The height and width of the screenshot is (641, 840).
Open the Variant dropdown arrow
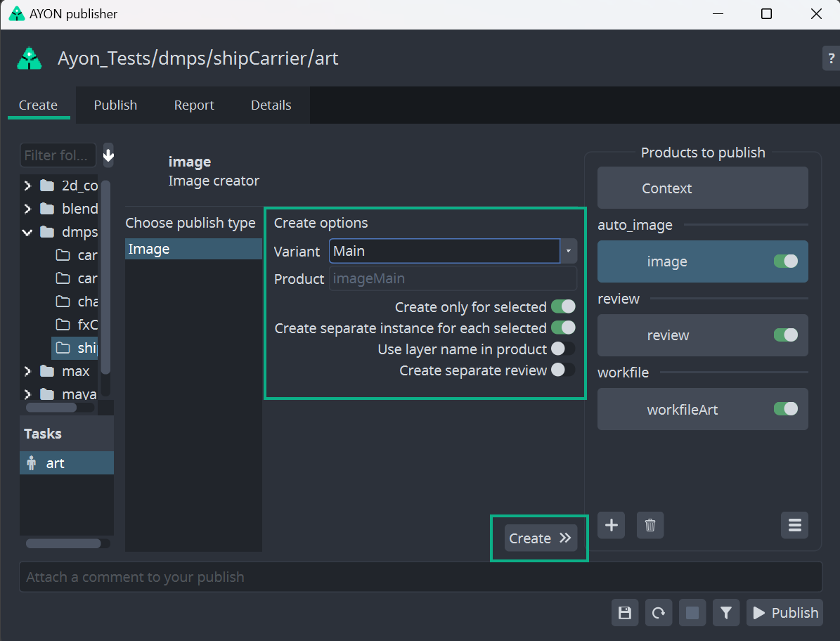(x=568, y=251)
